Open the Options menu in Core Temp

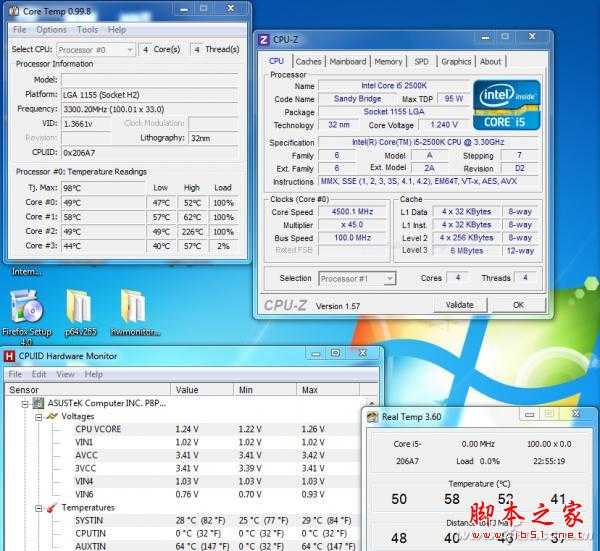[x=51, y=30]
